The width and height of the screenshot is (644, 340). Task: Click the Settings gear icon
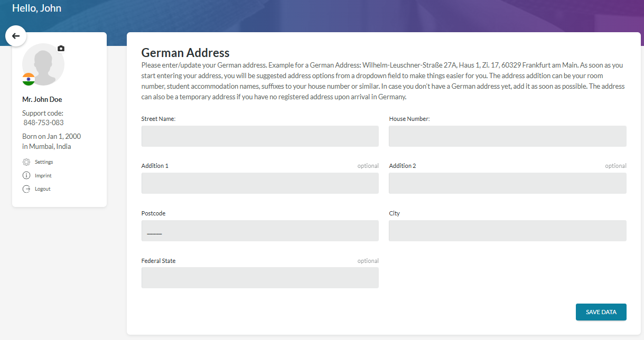tap(26, 162)
